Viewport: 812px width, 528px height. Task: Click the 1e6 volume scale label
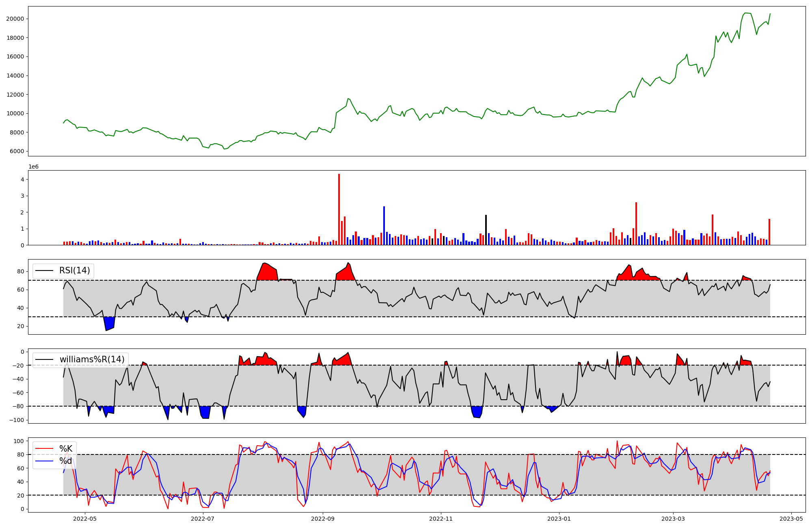click(x=33, y=167)
